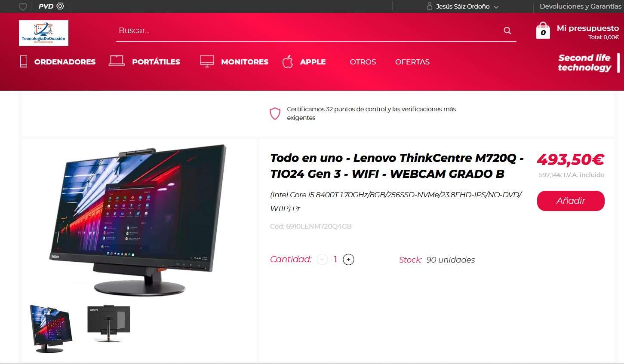624x364 pixels.
Task: Click the wishlist heart icon
Action: tap(23, 6)
